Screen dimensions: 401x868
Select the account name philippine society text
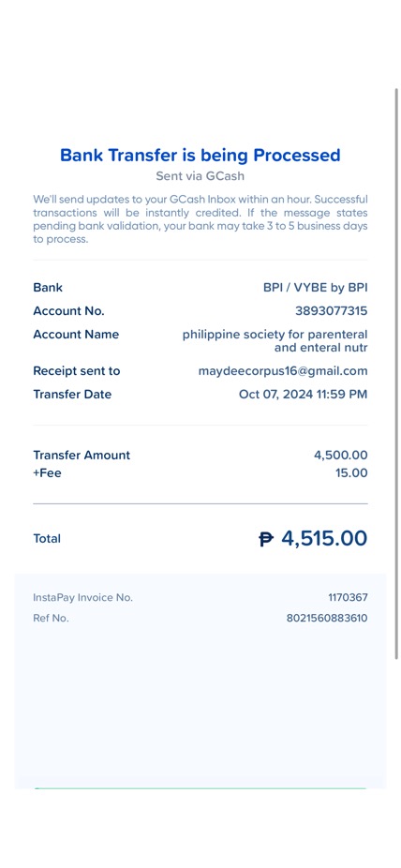pyautogui.click(x=275, y=341)
